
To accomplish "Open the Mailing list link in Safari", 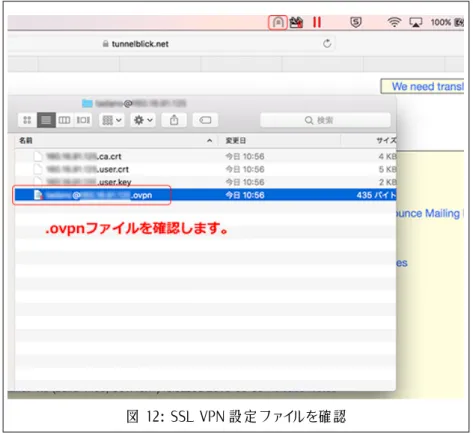I will coord(430,213).
